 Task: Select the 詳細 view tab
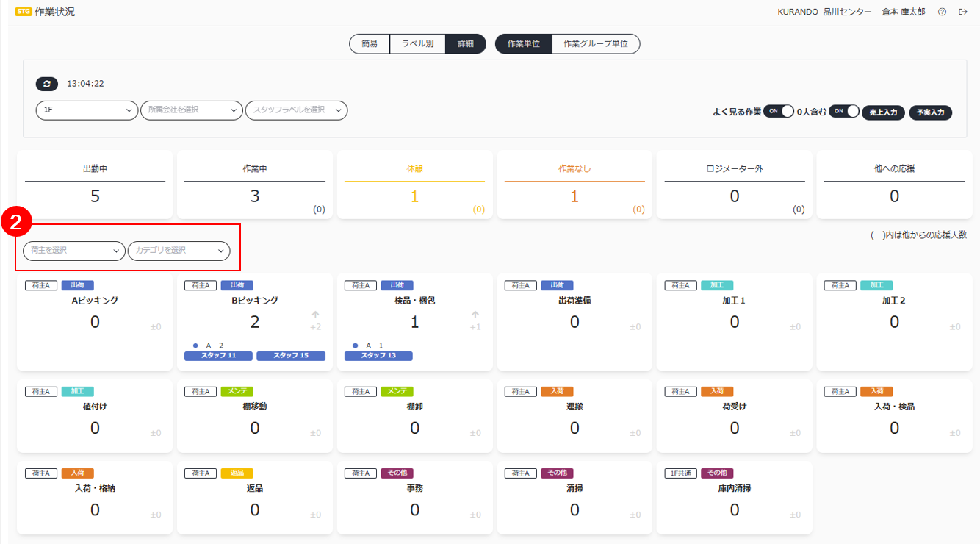[x=466, y=44]
